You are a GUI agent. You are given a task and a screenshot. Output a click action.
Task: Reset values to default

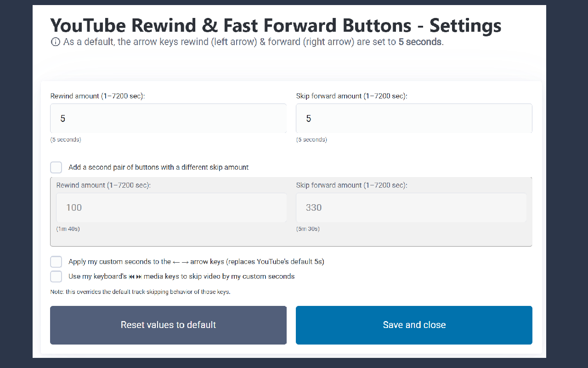(168, 325)
